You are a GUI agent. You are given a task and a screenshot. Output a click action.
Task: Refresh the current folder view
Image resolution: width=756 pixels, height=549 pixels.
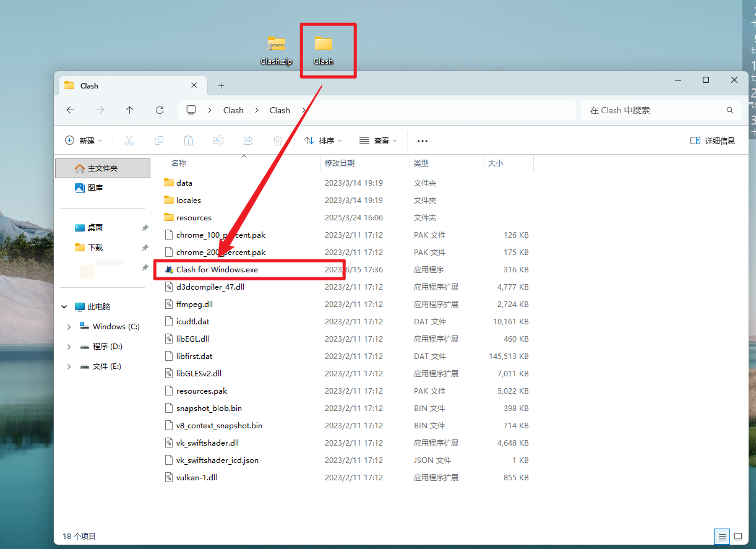160,110
